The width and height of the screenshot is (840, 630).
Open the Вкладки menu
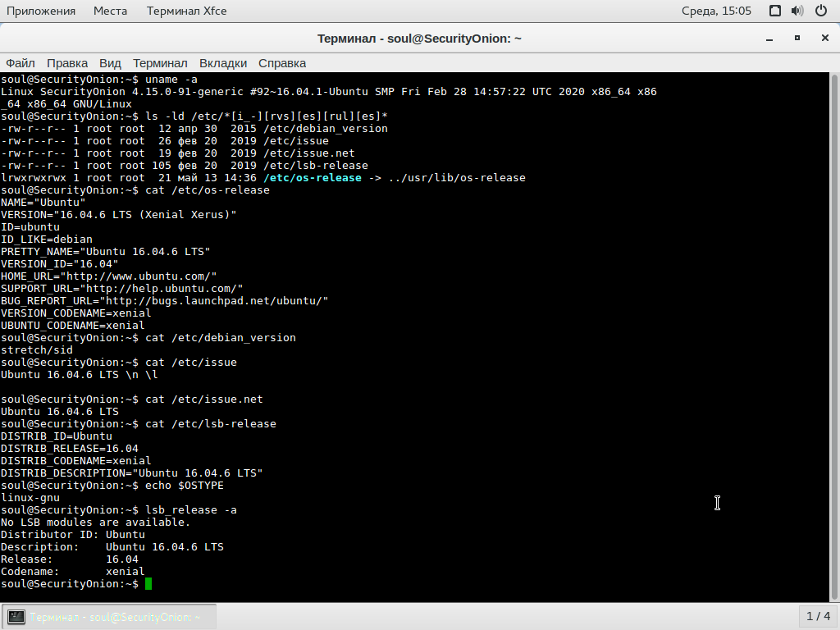pyautogui.click(x=223, y=63)
